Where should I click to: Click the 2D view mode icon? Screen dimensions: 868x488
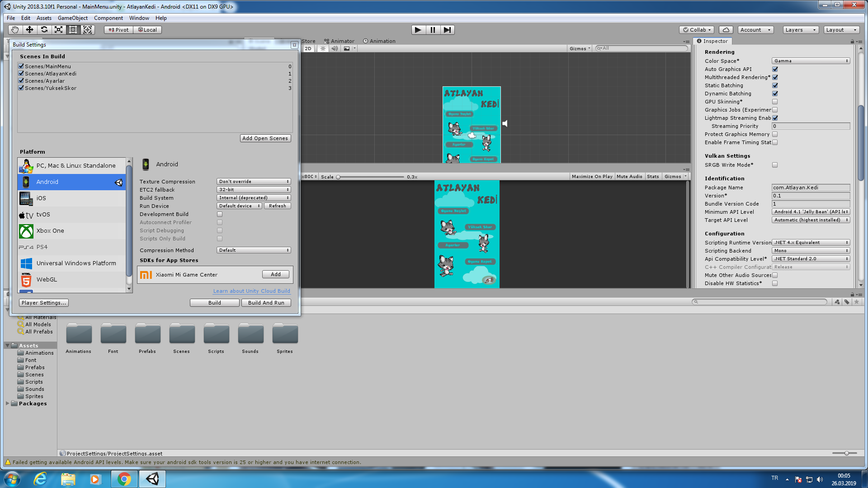coord(309,47)
